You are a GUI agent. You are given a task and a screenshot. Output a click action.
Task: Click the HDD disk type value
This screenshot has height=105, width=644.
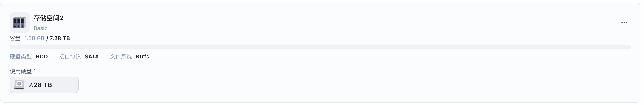[x=41, y=57]
